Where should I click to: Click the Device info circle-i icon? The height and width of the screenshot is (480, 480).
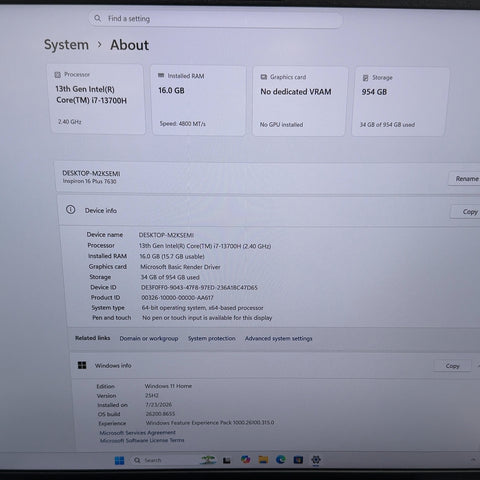point(70,210)
